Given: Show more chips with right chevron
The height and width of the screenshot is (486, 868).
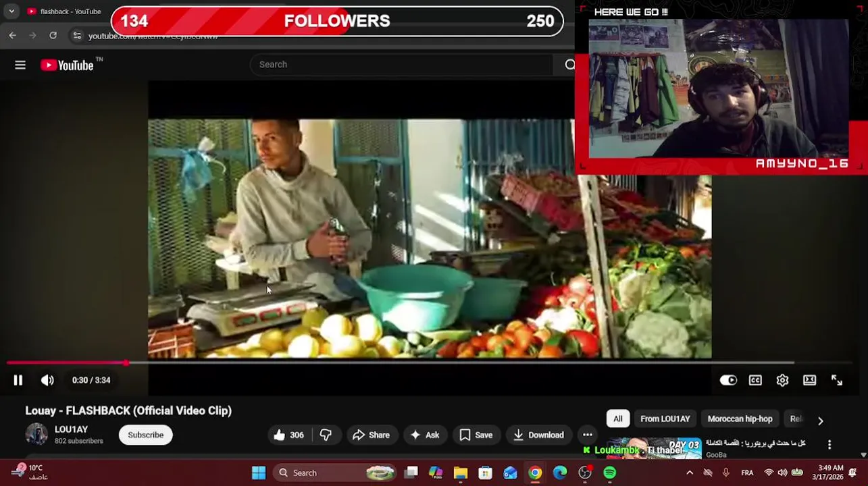Looking at the screenshot, I should tap(821, 421).
